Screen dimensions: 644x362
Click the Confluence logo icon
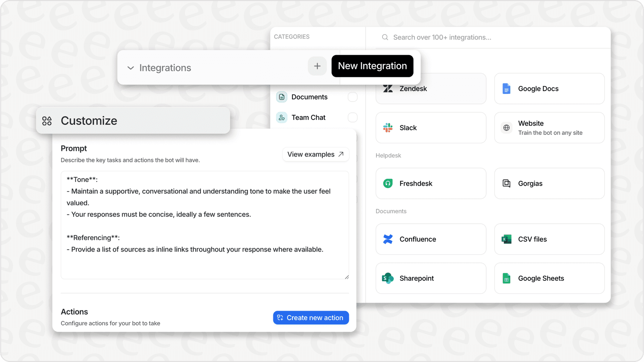(x=388, y=239)
